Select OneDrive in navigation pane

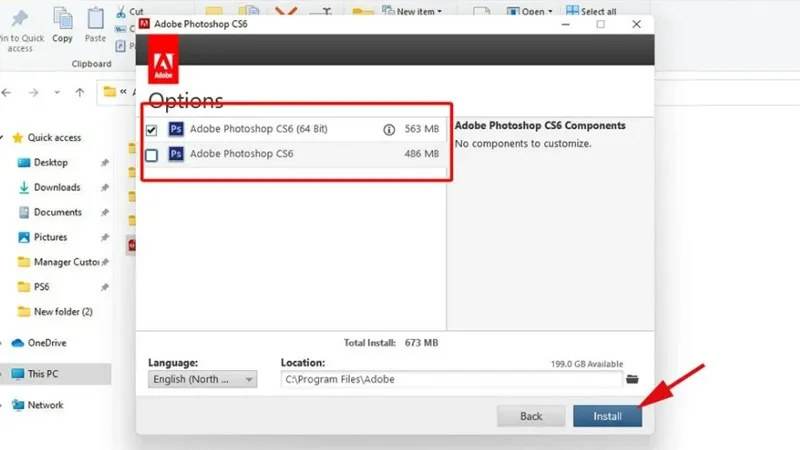click(47, 342)
